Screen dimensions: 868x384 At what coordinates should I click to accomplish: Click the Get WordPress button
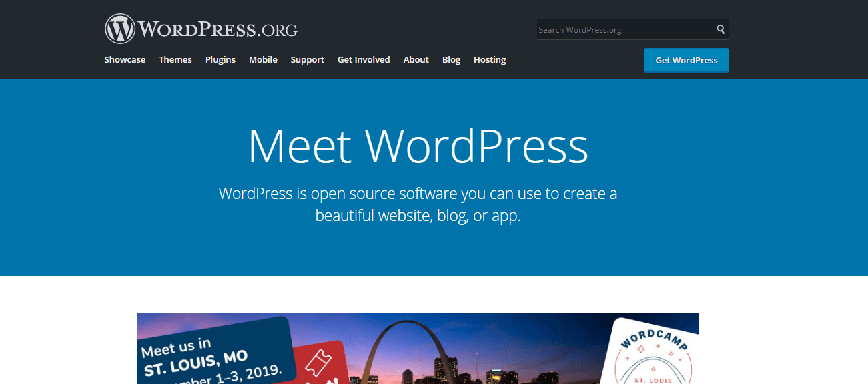tap(687, 60)
